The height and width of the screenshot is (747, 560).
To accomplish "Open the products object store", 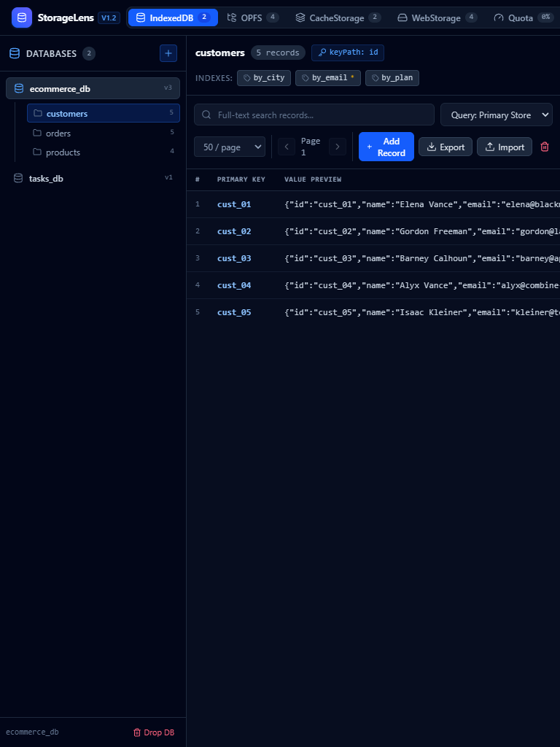I will [104, 152].
